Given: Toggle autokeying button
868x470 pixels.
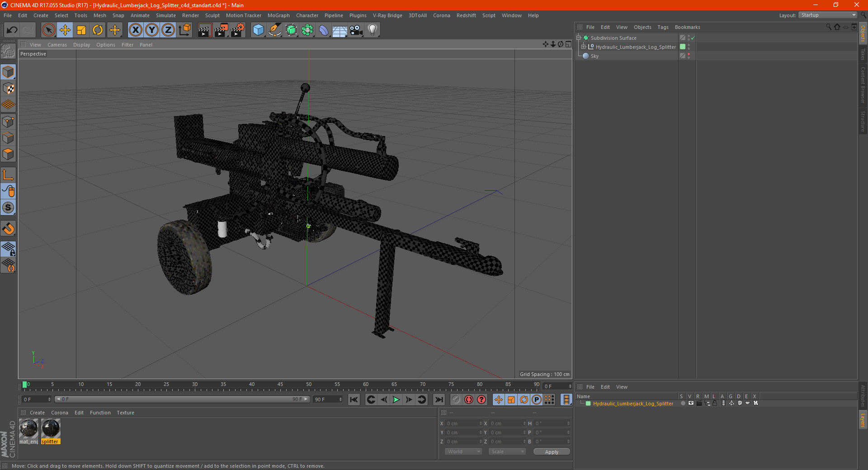Looking at the screenshot, I should pyautogui.click(x=469, y=399).
